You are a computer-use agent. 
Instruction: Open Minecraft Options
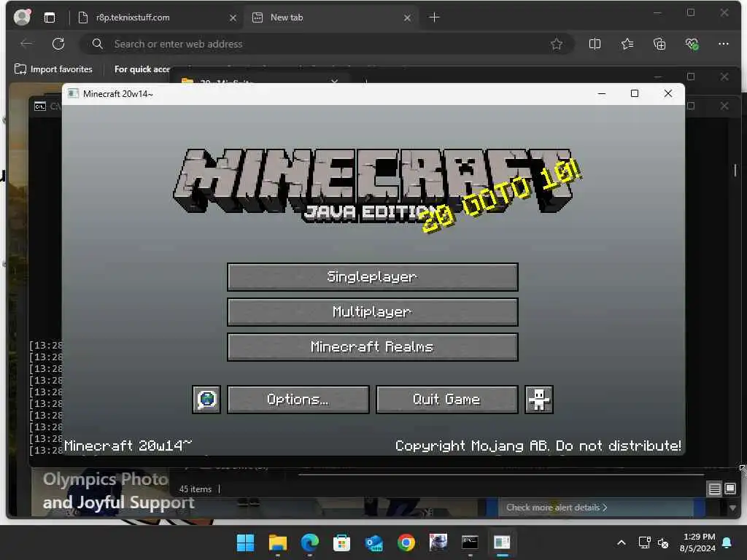[x=298, y=400]
